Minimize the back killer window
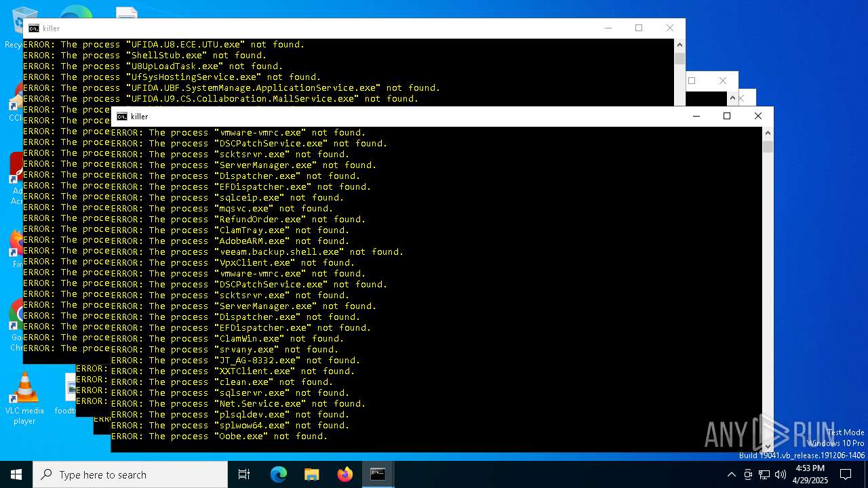This screenshot has width=868, height=488. click(x=608, y=28)
